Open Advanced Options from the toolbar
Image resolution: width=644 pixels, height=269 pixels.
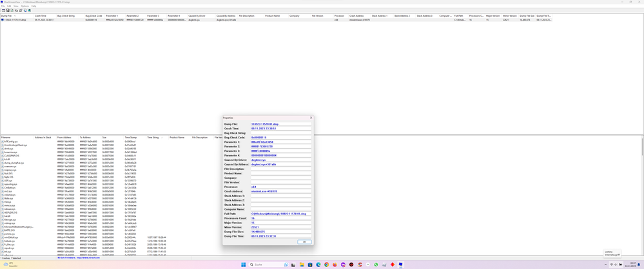click(x=4, y=10)
